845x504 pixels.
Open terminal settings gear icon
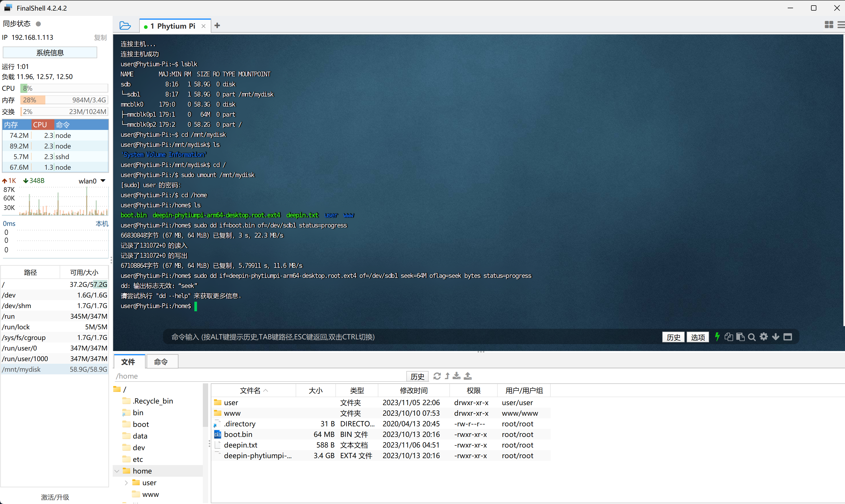tap(764, 336)
